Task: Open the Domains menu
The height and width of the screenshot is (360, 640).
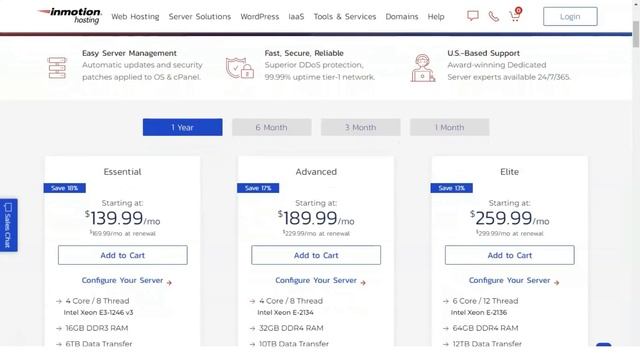Action: 402,17
